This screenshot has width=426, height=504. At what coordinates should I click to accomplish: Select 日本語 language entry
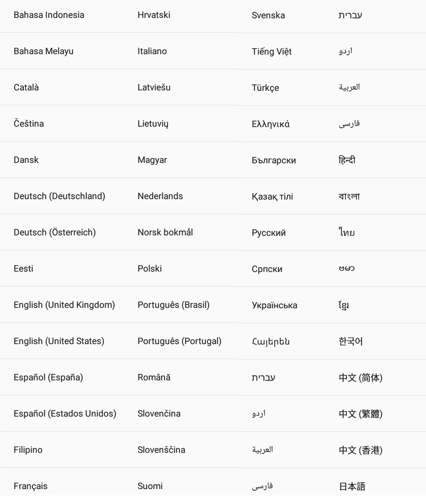point(352,487)
